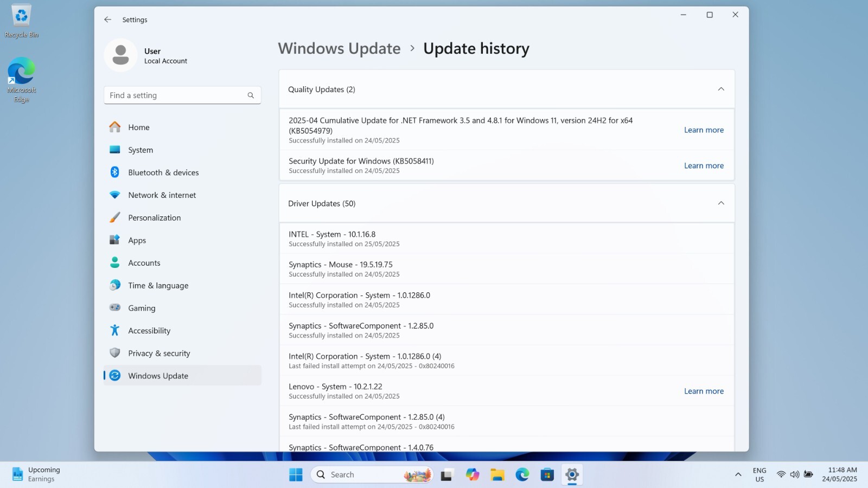Click the Driver Updates (50) header text
This screenshot has width=868, height=488.
(322, 204)
